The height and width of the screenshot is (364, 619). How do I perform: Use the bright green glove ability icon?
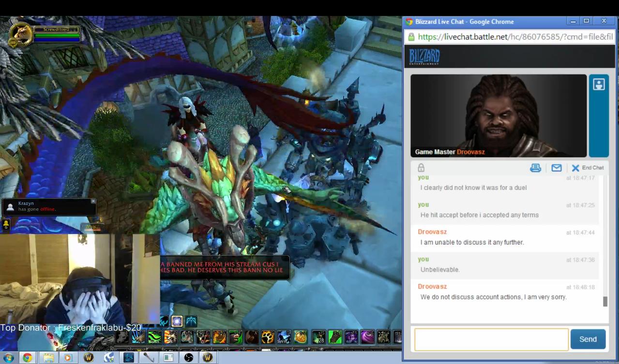(x=335, y=337)
